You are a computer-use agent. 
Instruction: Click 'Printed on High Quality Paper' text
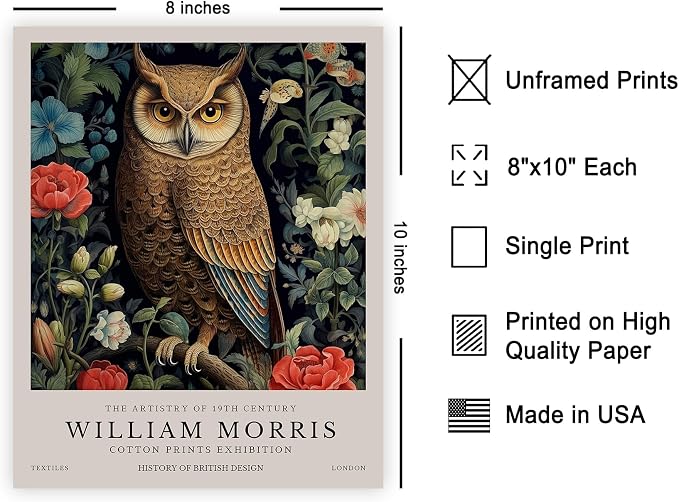point(588,336)
